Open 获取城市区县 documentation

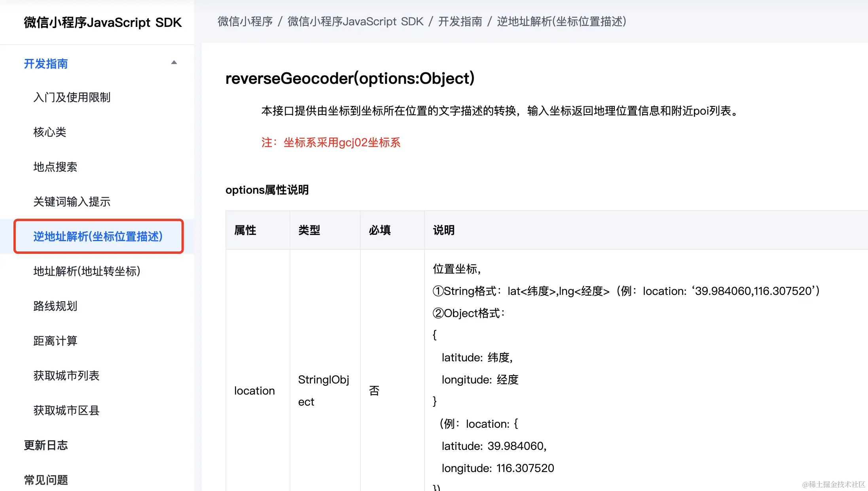point(66,411)
